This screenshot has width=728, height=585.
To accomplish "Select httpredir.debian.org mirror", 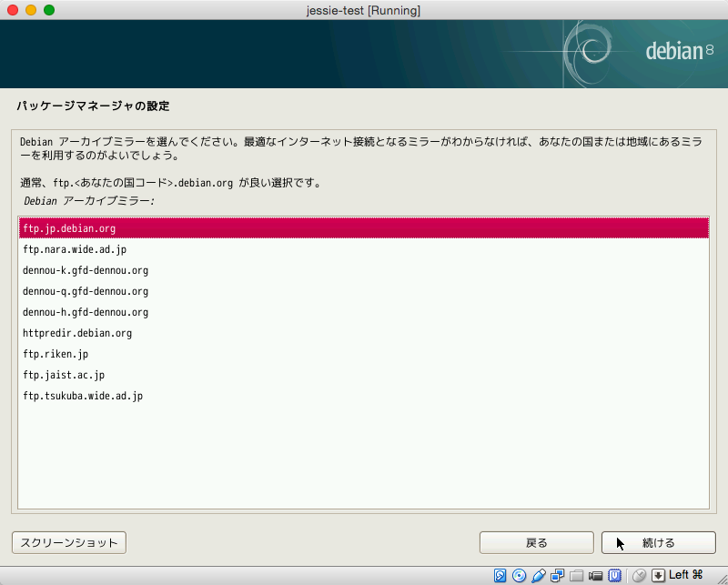I will (x=363, y=333).
